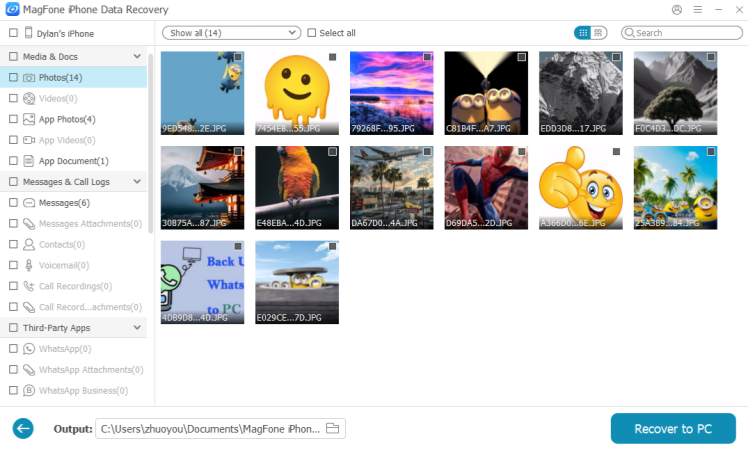The image size is (748, 450).
Task: Toggle the Select all checkbox
Action: click(312, 32)
